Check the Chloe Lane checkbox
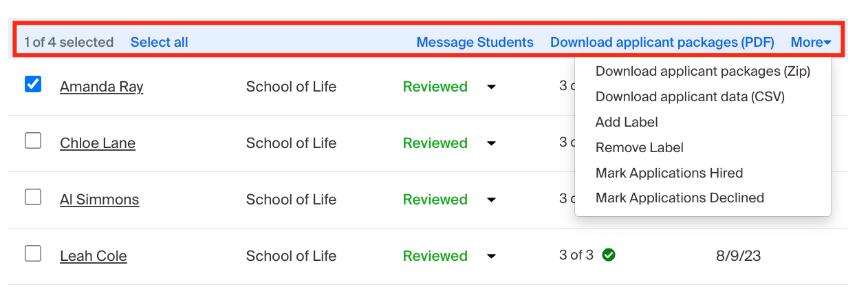 (33, 141)
